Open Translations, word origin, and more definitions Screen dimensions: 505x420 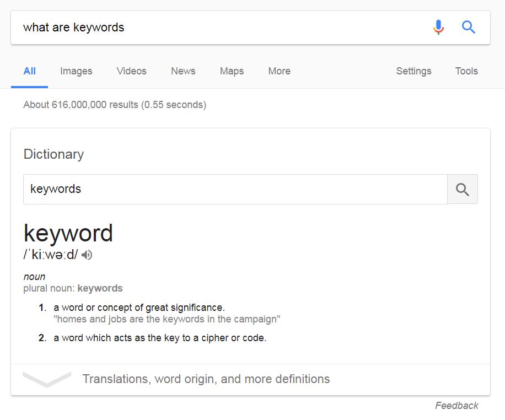coord(206,379)
